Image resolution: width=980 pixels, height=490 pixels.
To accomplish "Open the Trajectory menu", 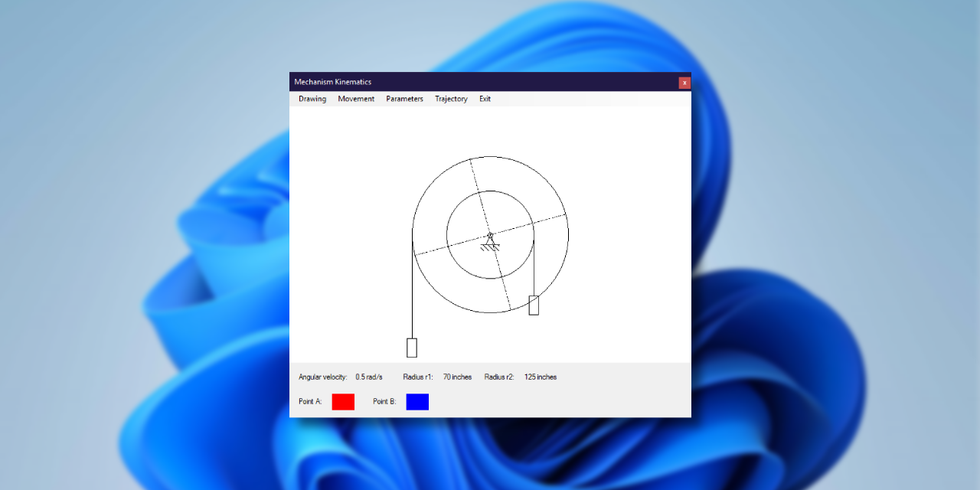I will point(451,98).
